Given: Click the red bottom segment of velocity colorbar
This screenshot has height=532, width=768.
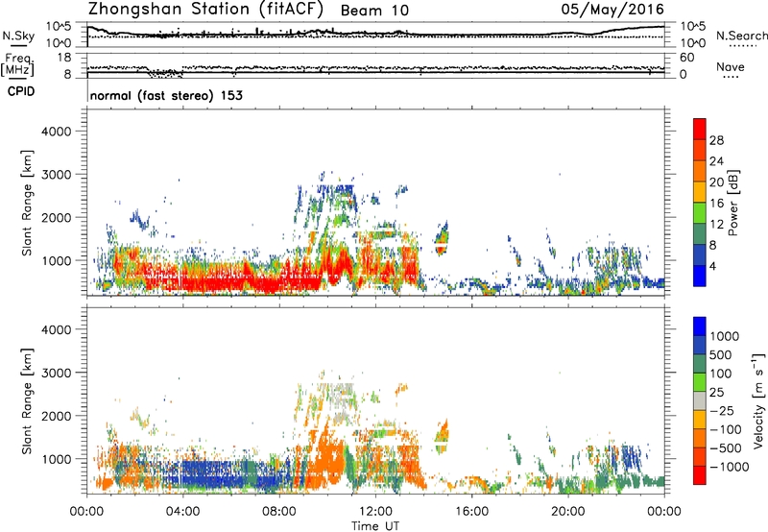Looking at the screenshot, I should [x=700, y=475].
